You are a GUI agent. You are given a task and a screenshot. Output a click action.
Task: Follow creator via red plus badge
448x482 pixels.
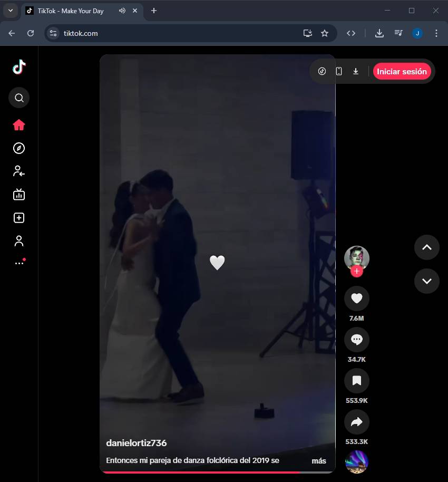(x=357, y=271)
